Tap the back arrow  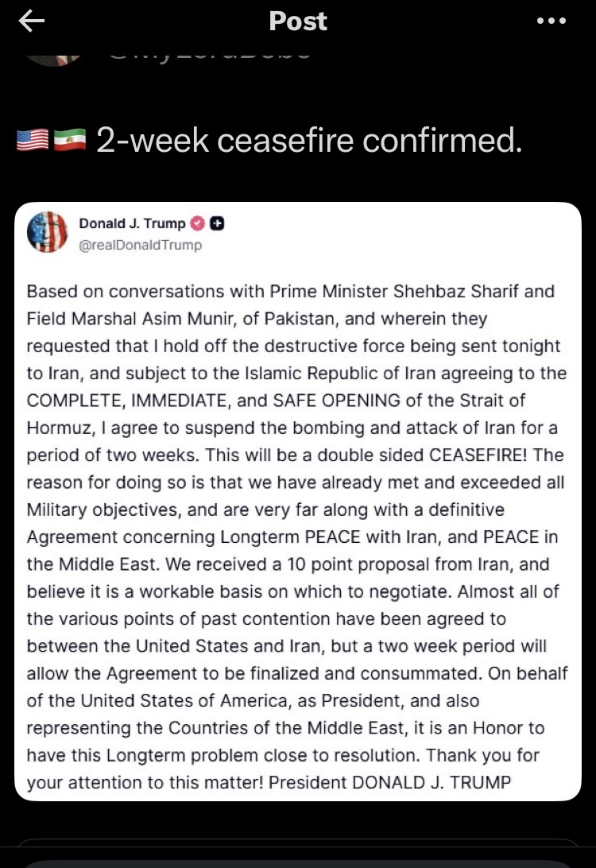[32, 21]
